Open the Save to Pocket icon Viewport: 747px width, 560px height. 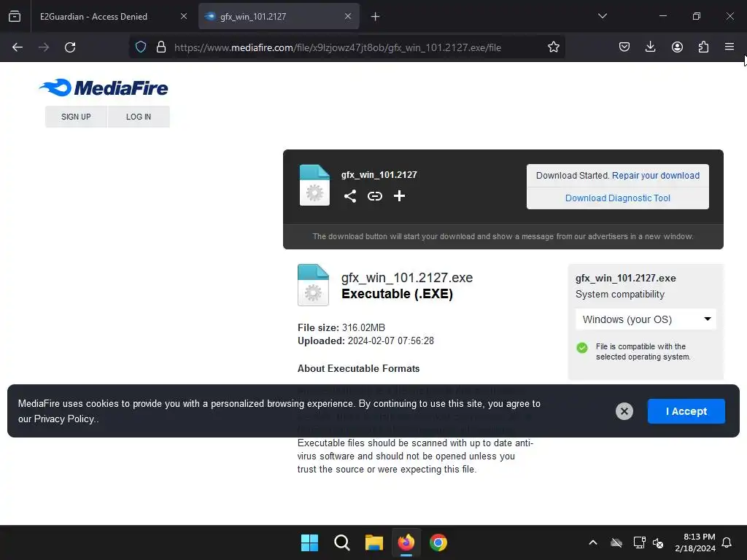click(624, 47)
